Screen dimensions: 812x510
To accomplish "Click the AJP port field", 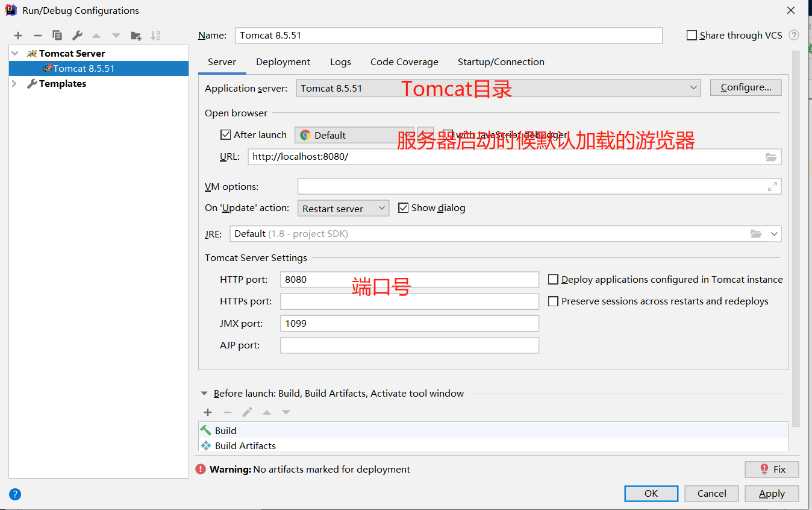I will [410, 345].
